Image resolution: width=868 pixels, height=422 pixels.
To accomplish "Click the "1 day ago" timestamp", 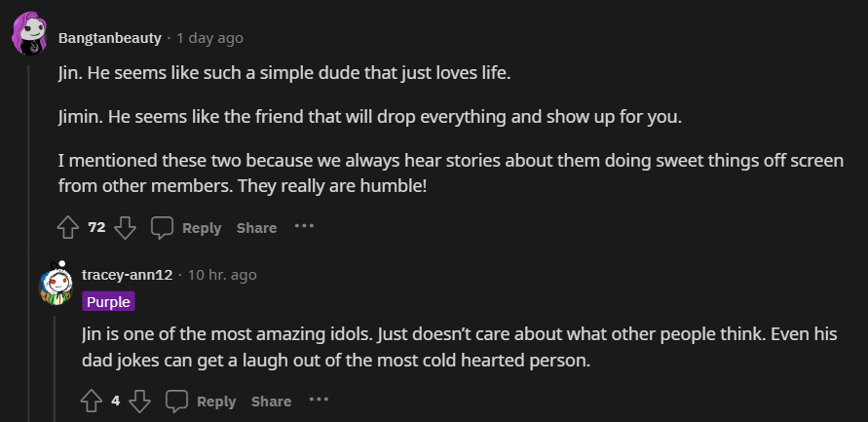I will click(x=209, y=38).
